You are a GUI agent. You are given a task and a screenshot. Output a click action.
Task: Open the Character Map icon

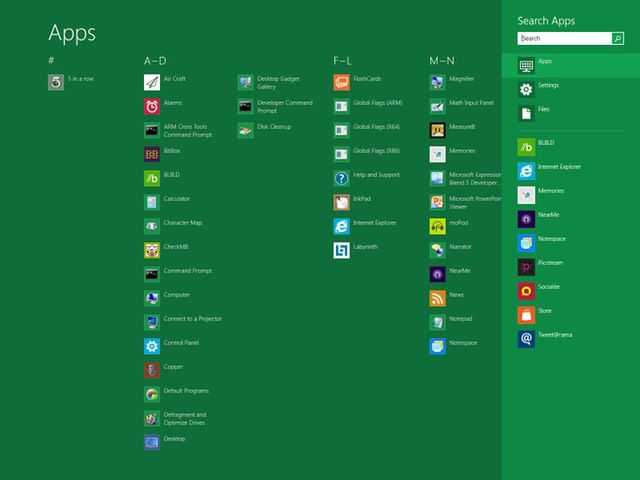click(152, 227)
